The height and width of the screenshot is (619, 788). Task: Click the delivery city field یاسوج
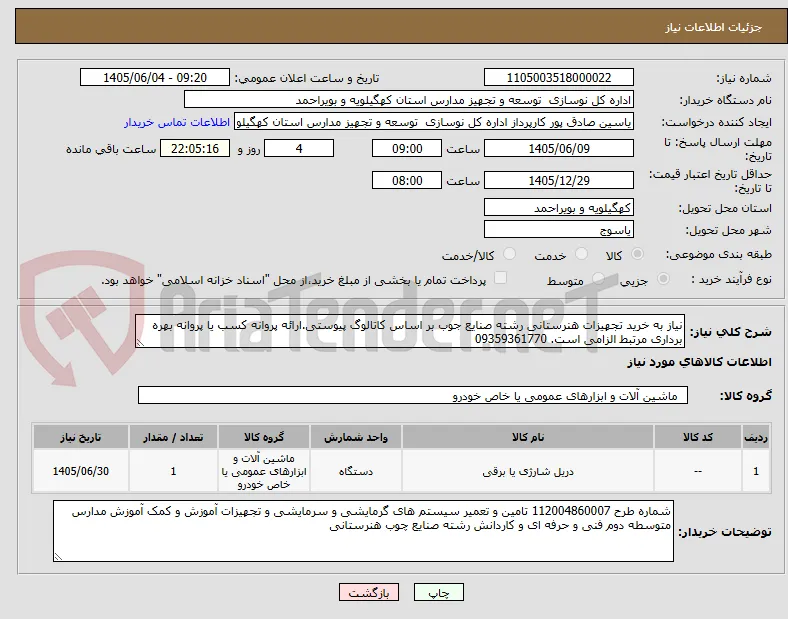(558, 230)
